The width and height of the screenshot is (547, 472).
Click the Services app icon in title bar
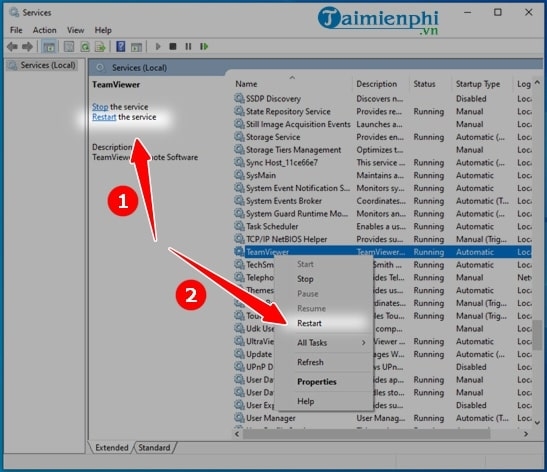click(x=14, y=12)
